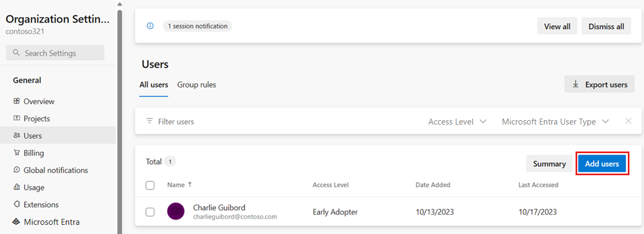Click Charlie Guibord's purple avatar
This screenshot has height=234, width=644.
point(176,211)
